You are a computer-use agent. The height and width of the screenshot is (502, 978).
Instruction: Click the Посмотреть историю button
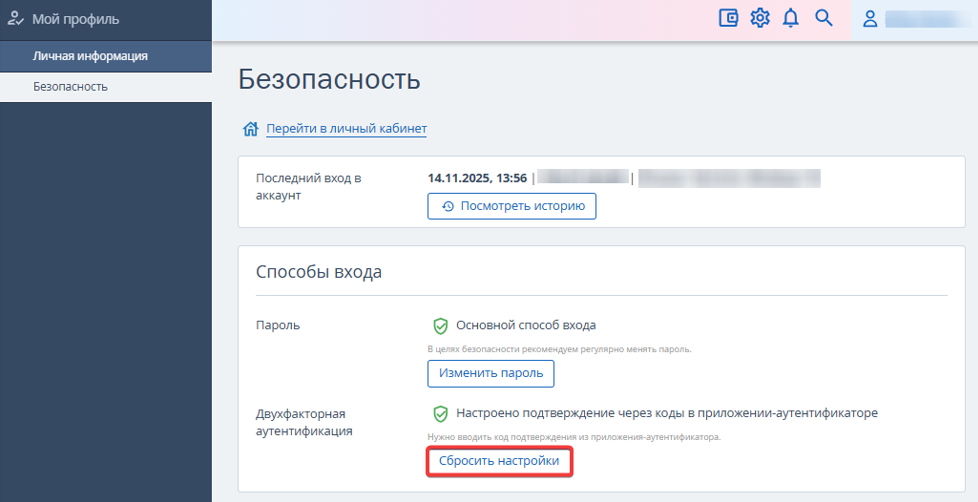[x=511, y=206]
